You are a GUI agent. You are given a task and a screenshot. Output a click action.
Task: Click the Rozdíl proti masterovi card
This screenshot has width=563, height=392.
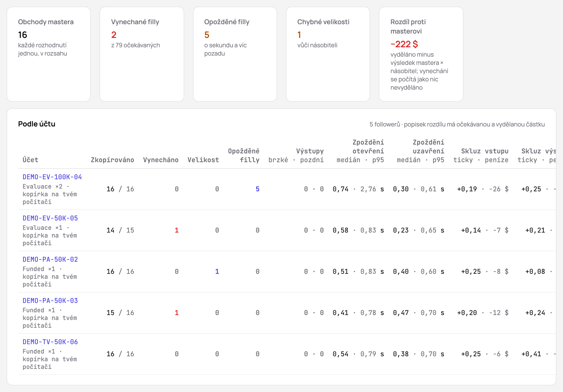(x=421, y=54)
